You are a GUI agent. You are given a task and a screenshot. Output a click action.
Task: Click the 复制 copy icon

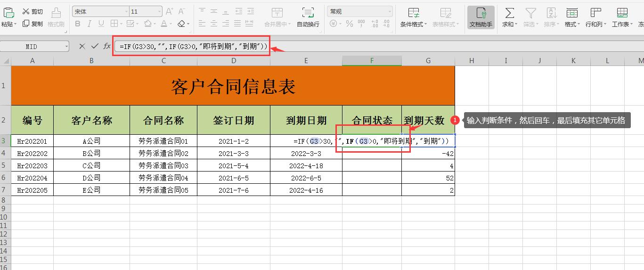25,23
